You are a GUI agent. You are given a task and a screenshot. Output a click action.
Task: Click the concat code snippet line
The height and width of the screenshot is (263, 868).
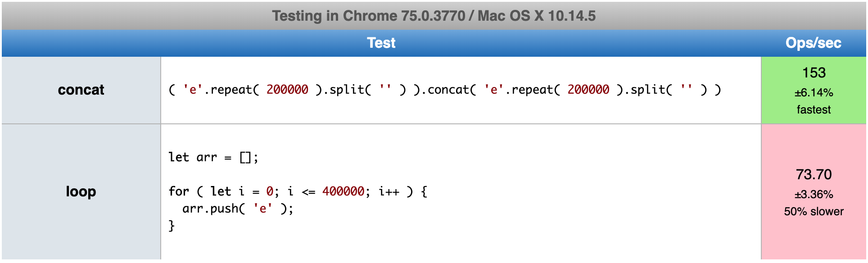(x=445, y=90)
